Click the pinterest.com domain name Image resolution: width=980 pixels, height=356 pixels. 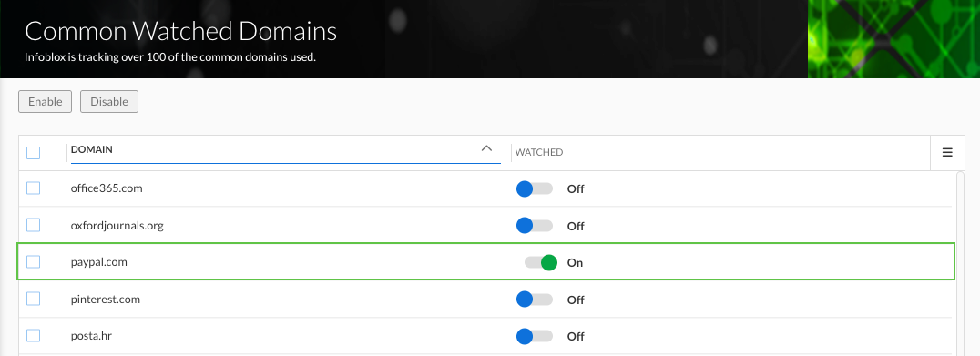[105, 300]
